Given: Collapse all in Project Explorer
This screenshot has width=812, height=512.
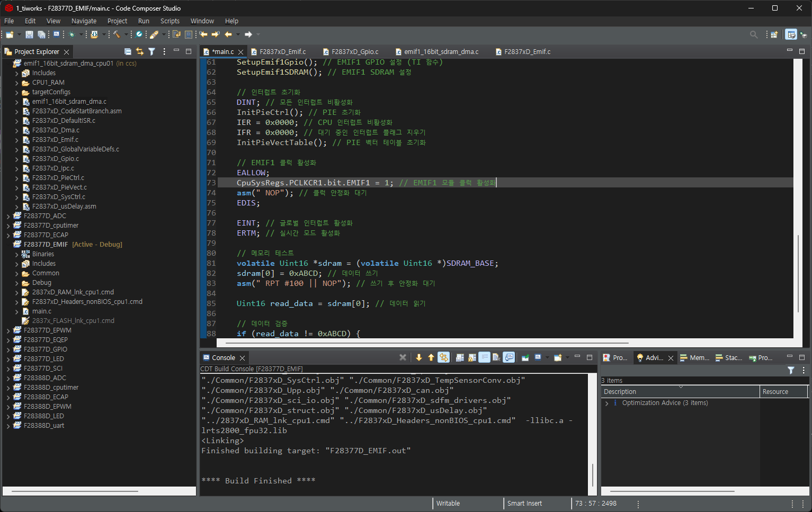Looking at the screenshot, I should click(128, 51).
